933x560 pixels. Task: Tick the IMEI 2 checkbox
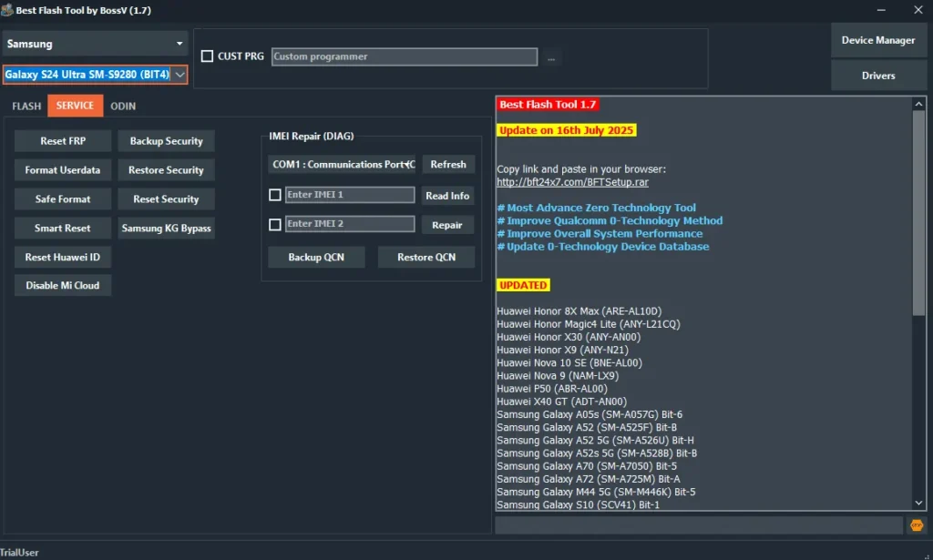[275, 224]
